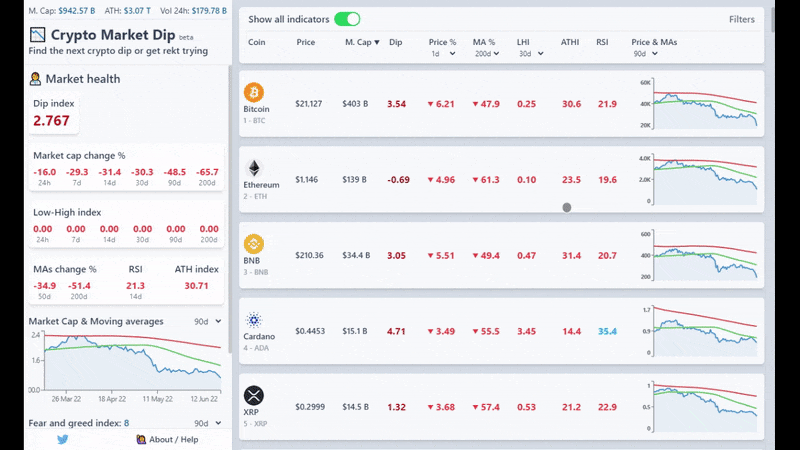Click the Crypto Market Dip title
The image size is (800, 450).
pos(113,35)
